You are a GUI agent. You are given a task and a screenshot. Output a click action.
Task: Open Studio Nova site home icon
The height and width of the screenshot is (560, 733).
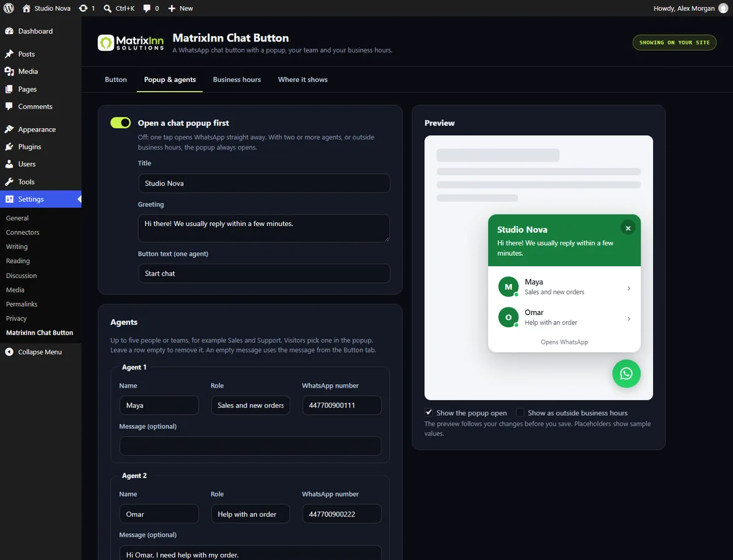tap(26, 9)
